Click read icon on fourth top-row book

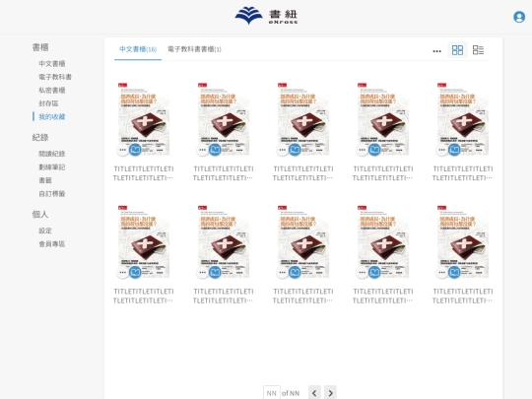click(374, 150)
